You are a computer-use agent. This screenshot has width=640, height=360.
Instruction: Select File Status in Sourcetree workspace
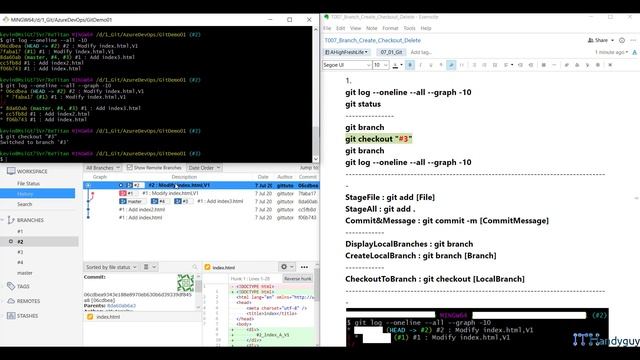28,184
